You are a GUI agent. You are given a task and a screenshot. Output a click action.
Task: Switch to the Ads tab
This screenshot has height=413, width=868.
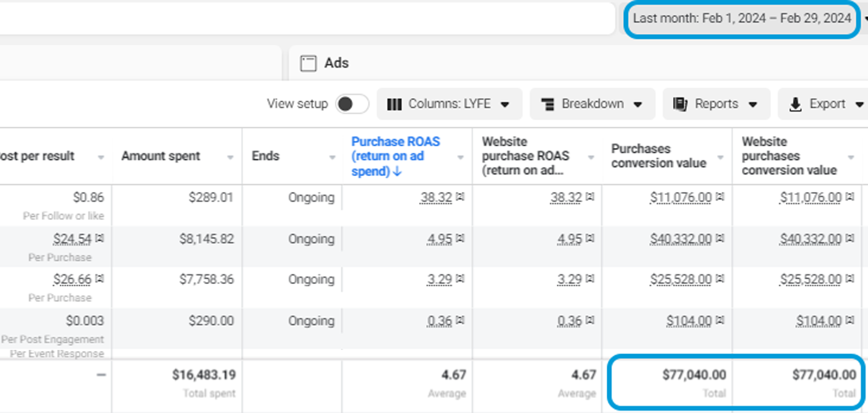tap(336, 63)
